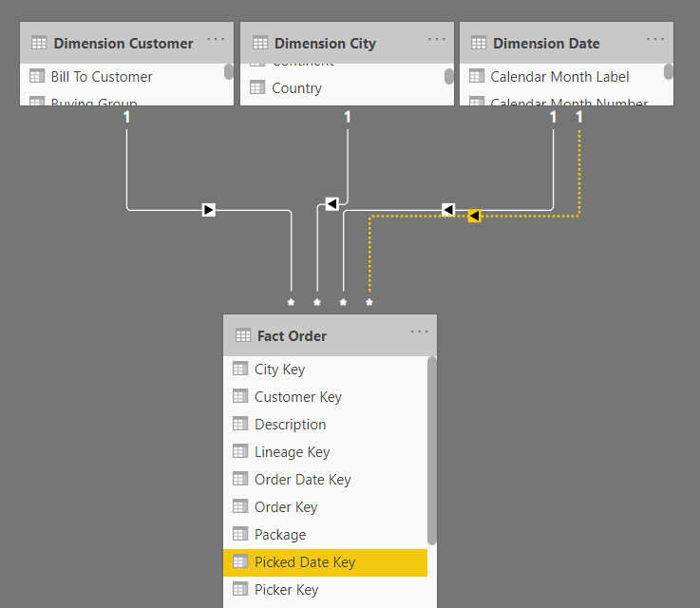Click the Dimension City scrollbar thumb
Image resolution: width=700 pixels, height=608 pixels.
click(x=448, y=76)
